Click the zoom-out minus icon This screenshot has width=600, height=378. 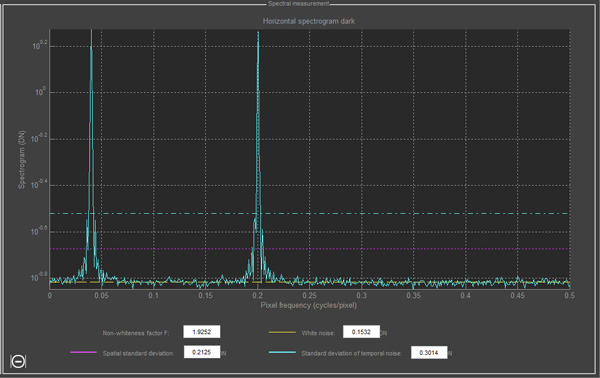(x=18, y=361)
